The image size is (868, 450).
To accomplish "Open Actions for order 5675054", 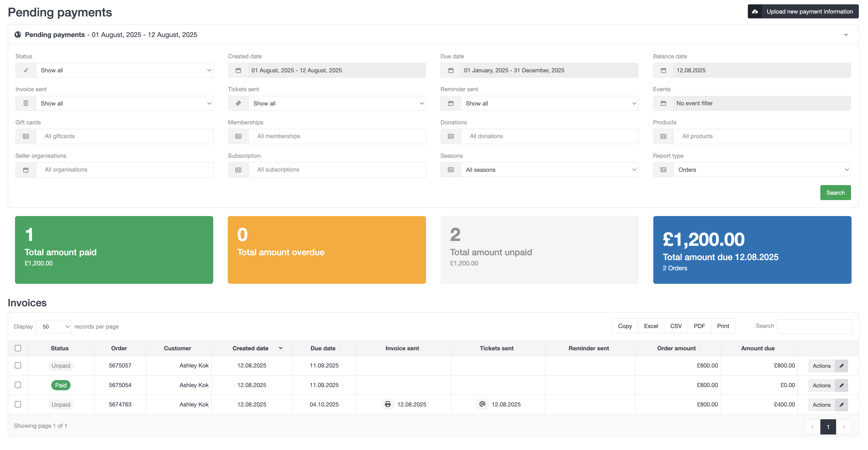I will (x=821, y=385).
